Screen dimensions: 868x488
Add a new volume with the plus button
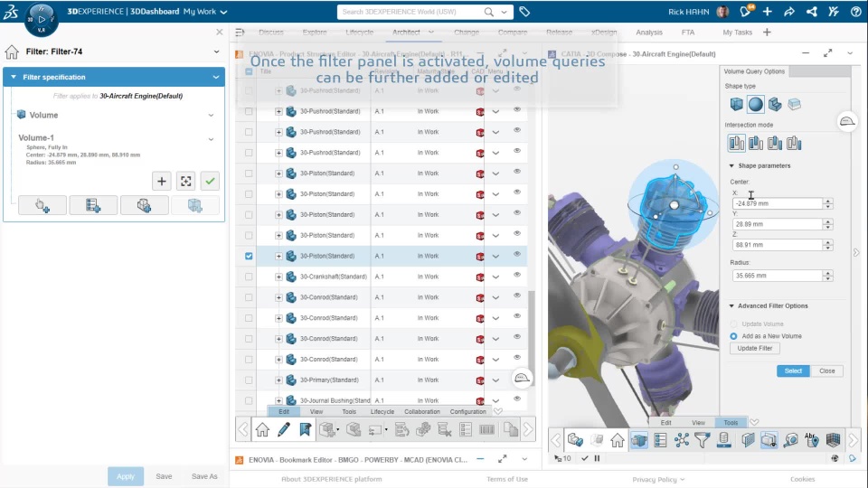tap(162, 181)
